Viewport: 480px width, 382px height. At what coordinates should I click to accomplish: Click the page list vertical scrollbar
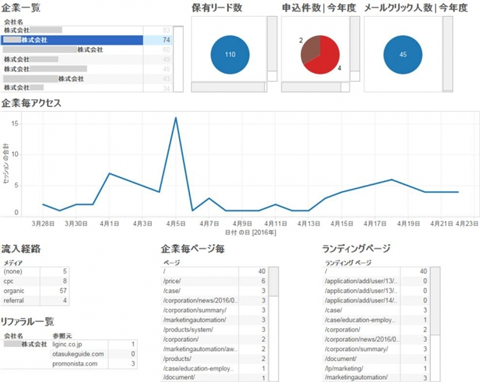point(274,324)
